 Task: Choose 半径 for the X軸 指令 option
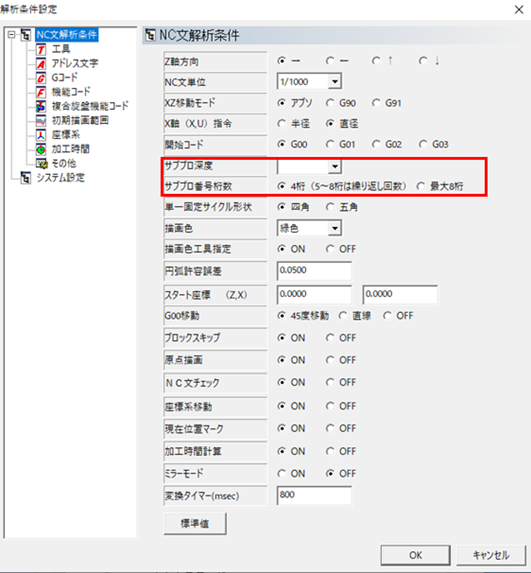[281, 124]
